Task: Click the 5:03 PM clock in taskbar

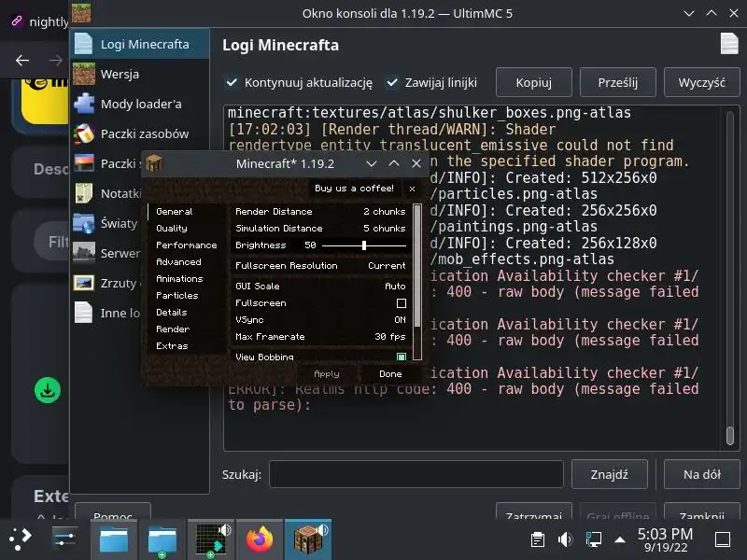Action: [x=665, y=539]
